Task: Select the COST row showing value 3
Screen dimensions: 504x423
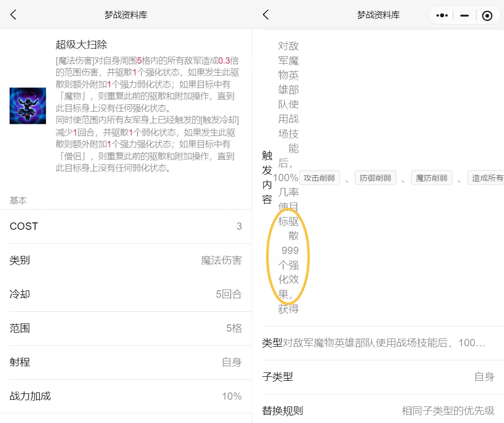Action: 126,226
